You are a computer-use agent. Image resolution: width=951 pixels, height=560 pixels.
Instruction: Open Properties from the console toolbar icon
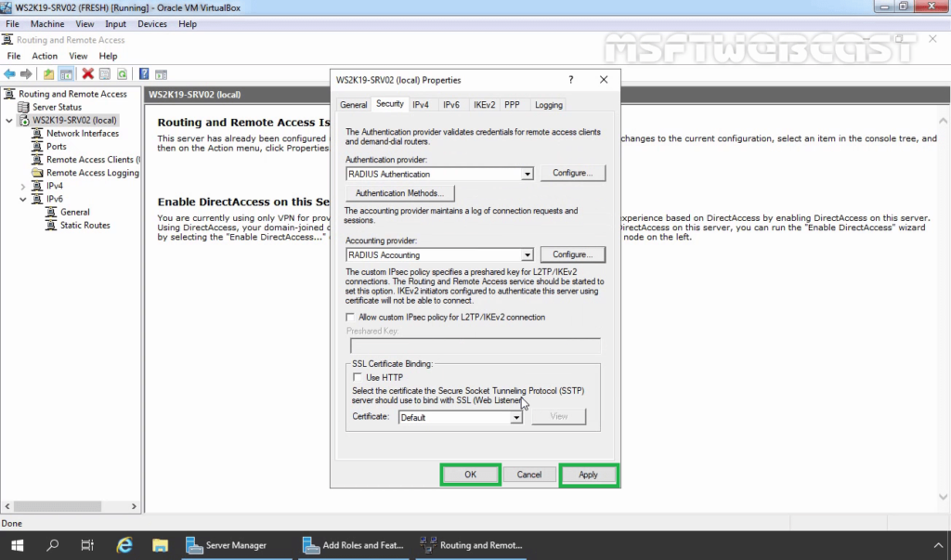[x=105, y=74]
